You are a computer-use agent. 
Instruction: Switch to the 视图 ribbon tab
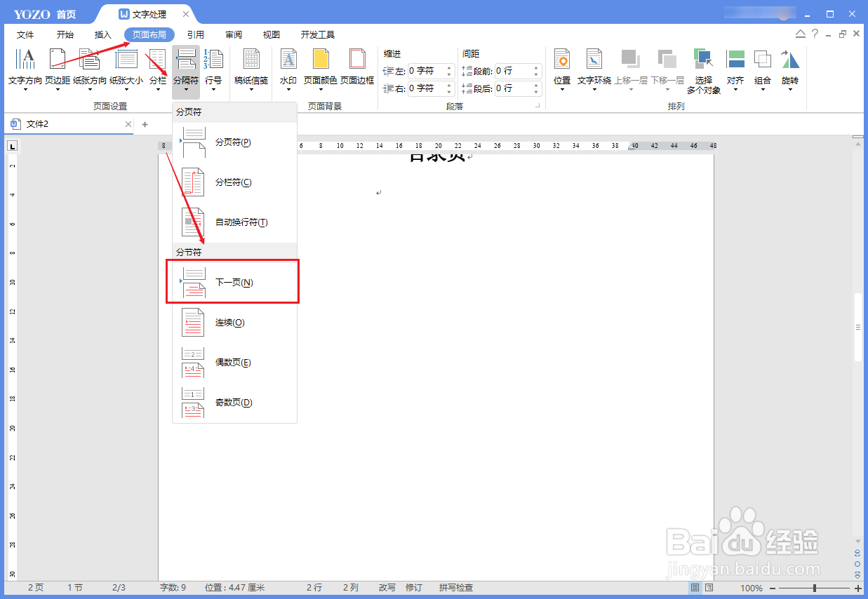pyautogui.click(x=272, y=34)
